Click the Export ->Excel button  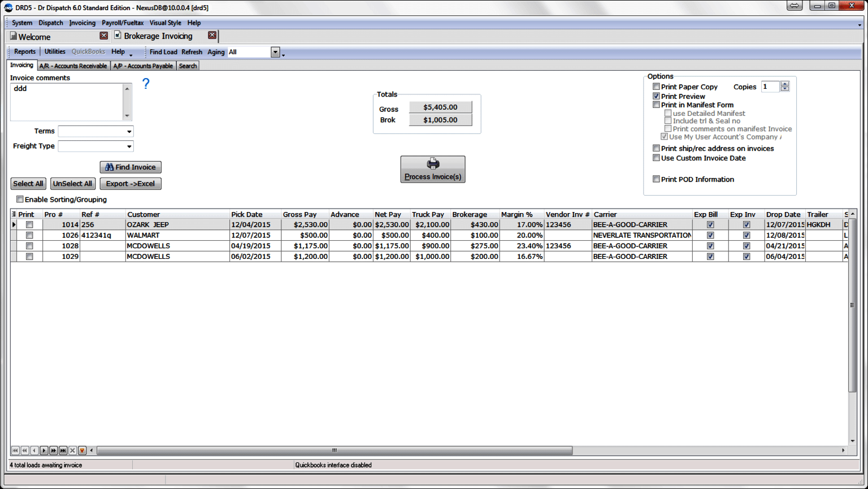(x=130, y=183)
